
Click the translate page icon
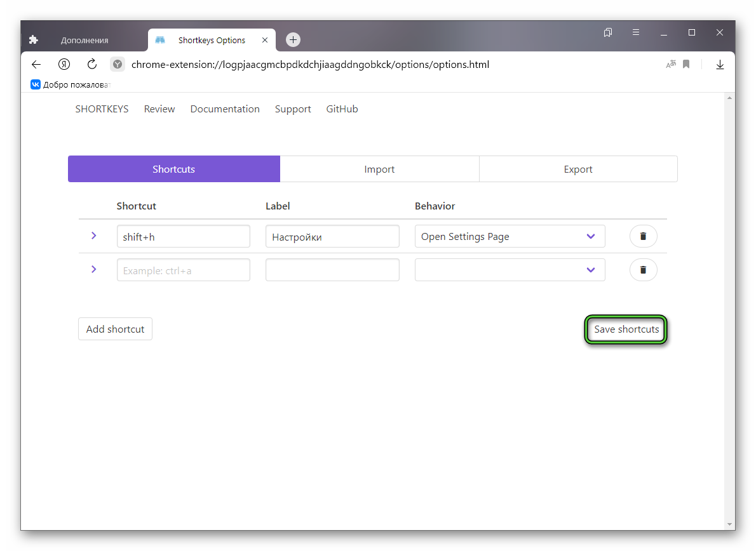pos(670,64)
